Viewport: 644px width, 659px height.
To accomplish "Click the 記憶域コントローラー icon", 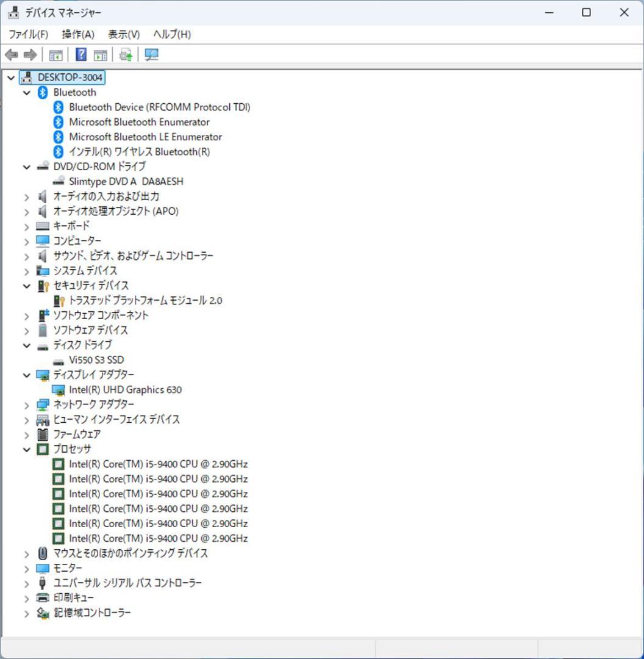I will [x=43, y=613].
